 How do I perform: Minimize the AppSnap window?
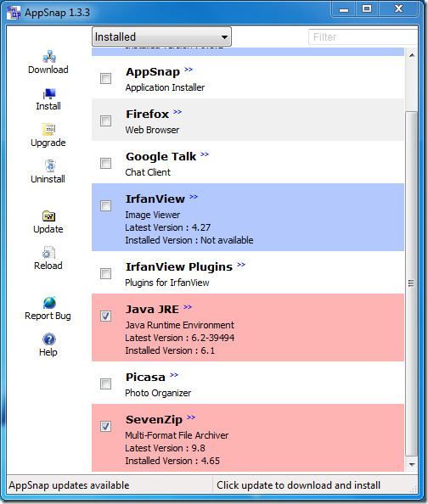(344, 8)
